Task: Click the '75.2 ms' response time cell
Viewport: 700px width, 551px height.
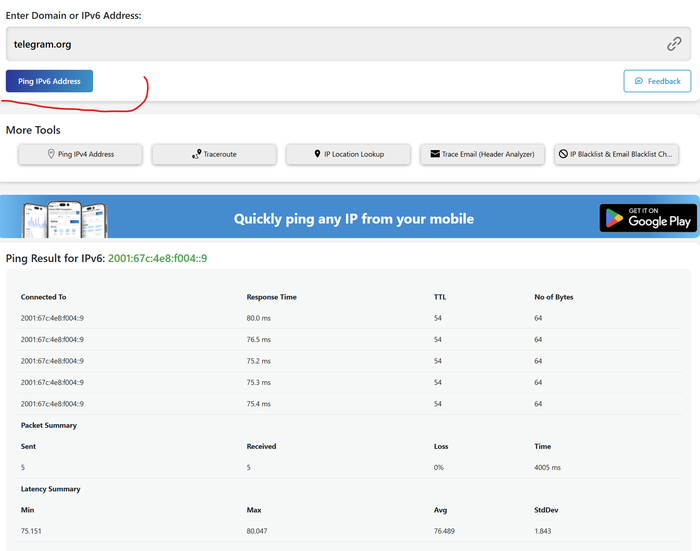Action: click(258, 361)
